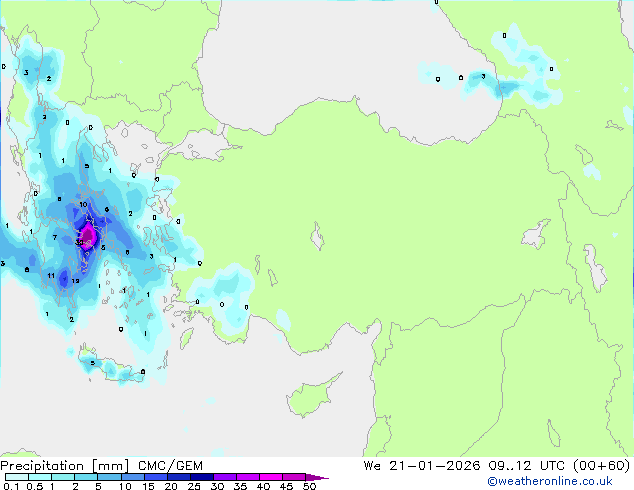The width and height of the screenshot is (634, 490).
Task: Click the 15–20 mm legend swatch
Action: (155, 477)
